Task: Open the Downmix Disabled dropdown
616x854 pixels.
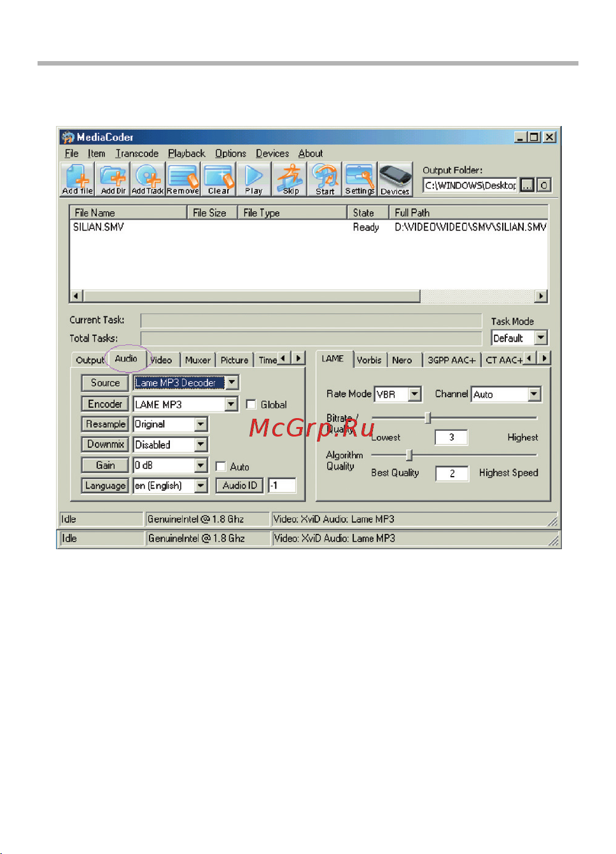Action: click(x=201, y=445)
